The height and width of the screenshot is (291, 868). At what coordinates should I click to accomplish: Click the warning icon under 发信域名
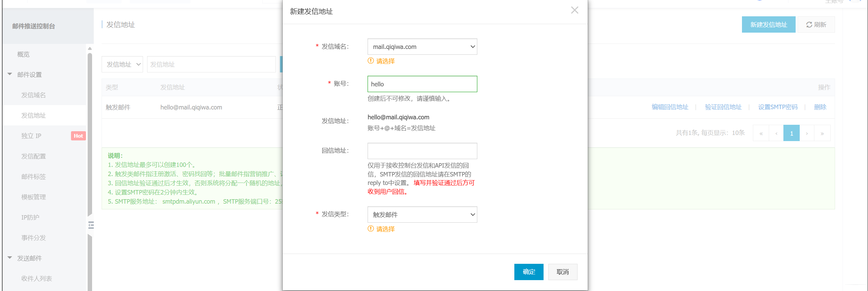pos(371,61)
